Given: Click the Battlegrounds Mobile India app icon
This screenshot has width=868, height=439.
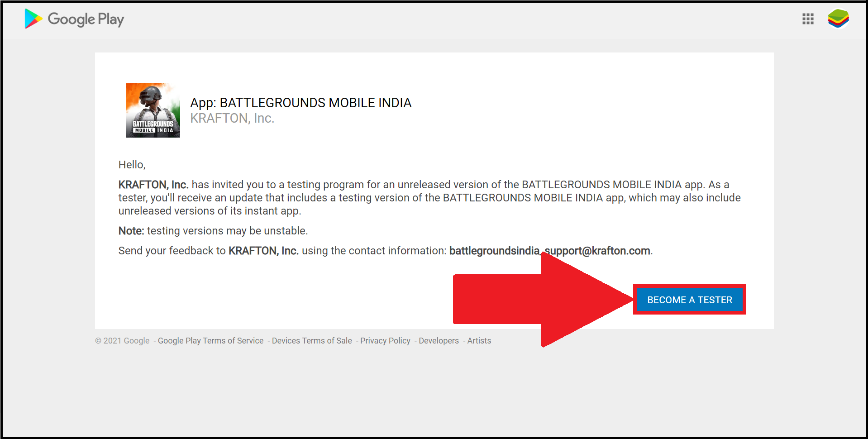Looking at the screenshot, I should coord(153,110).
